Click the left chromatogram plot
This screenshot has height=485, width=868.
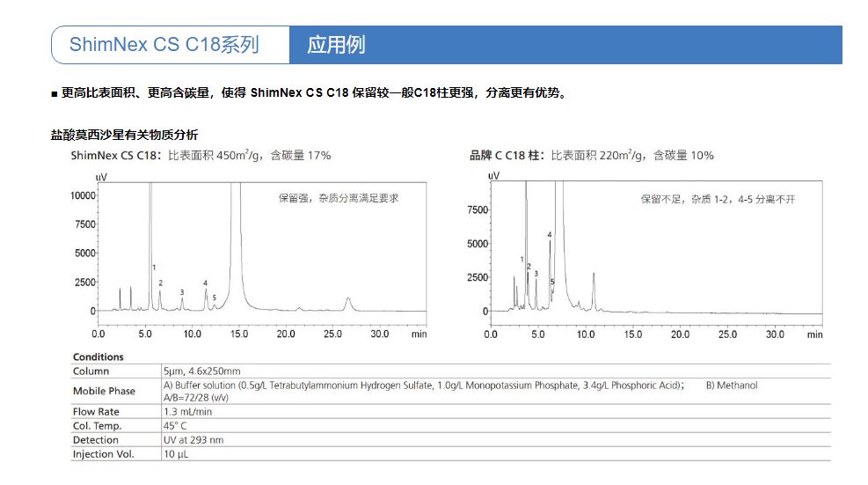click(262, 254)
